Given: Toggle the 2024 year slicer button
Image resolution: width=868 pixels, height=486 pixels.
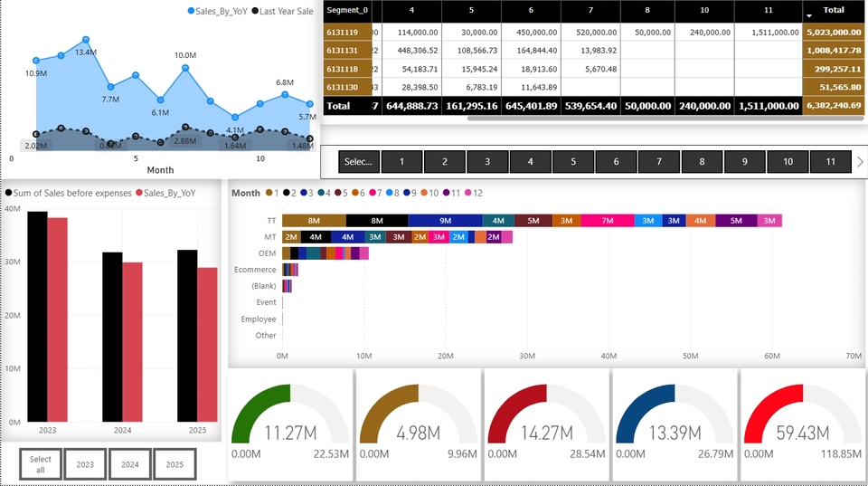Looking at the screenshot, I should tap(130, 464).
